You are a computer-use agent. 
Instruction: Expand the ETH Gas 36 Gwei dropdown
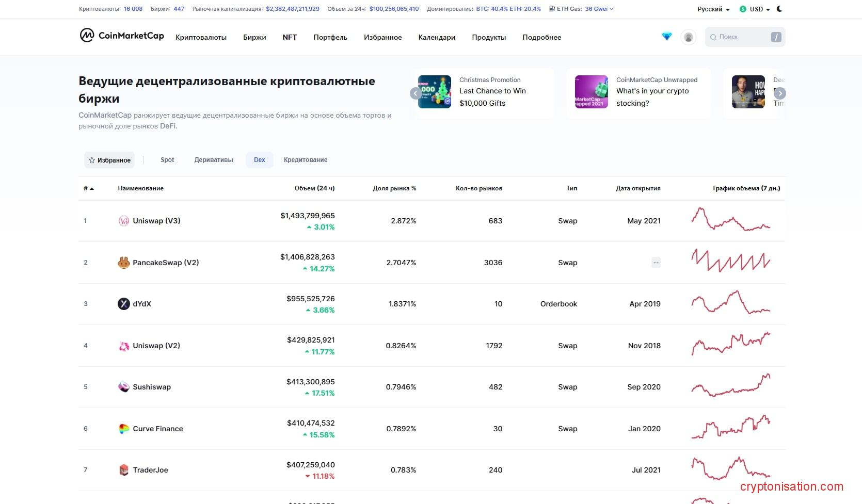(x=599, y=9)
